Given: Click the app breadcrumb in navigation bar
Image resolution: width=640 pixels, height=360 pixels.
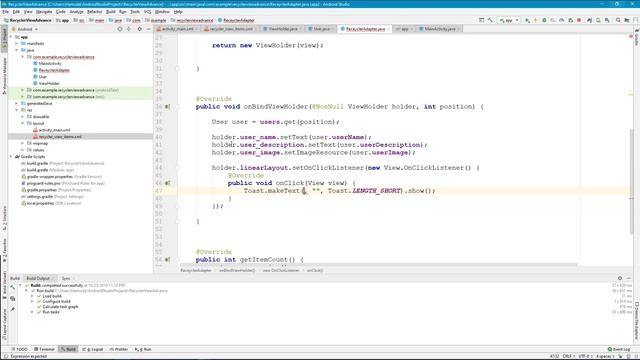Looking at the screenshot, I should [x=63, y=20].
